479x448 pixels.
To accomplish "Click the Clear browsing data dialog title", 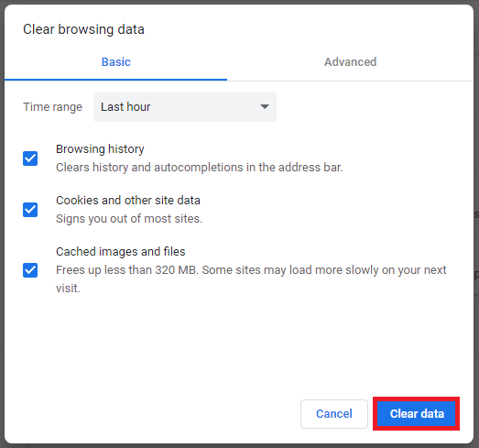I will (83, 29).
